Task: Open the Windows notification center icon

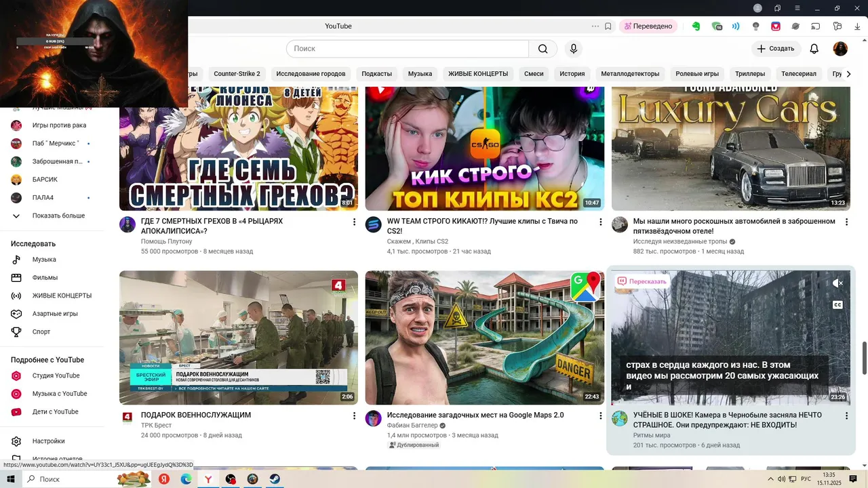Action: (853, 479)
